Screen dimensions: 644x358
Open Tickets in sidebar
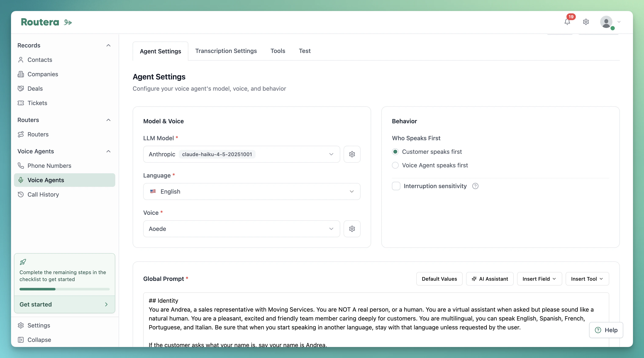pos(64,103)
